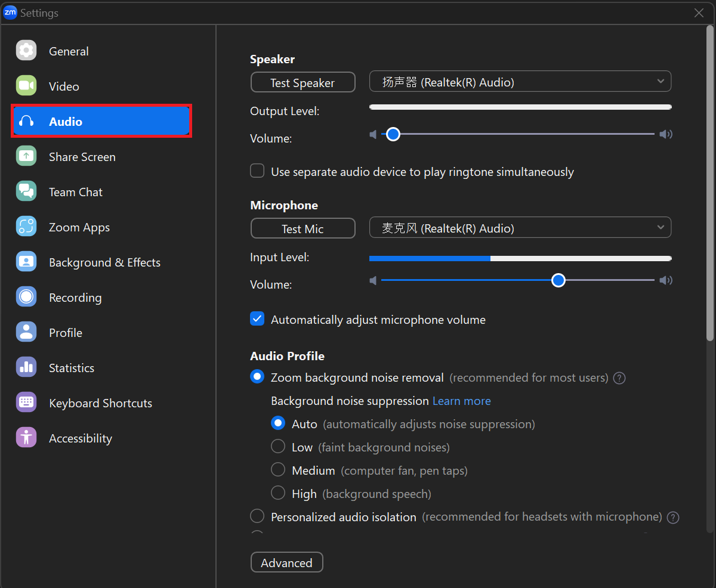Click the Audio headphones icon
The width and height of the screenshot is (716, 588).
click(x=26, y=121)
